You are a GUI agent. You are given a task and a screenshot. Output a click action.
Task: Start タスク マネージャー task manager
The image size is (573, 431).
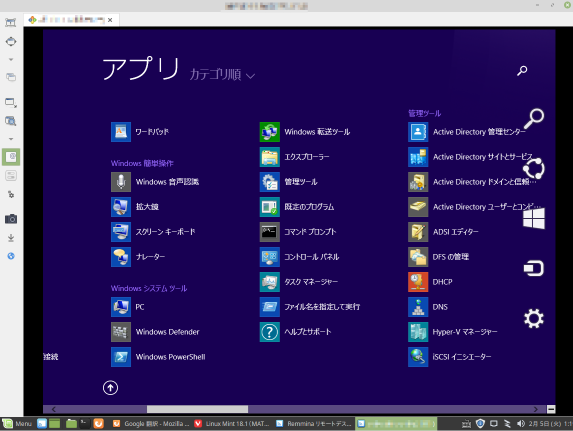[x=299, y=282]
